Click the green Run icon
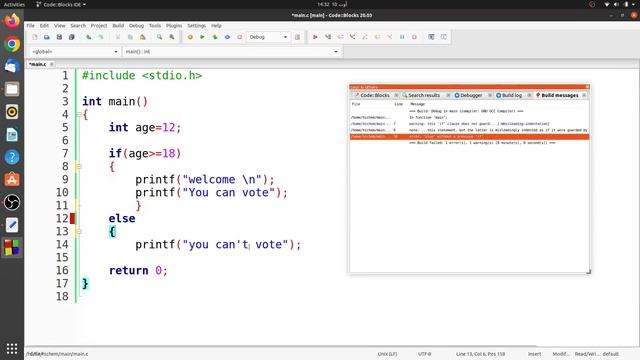 click(202, 37)
